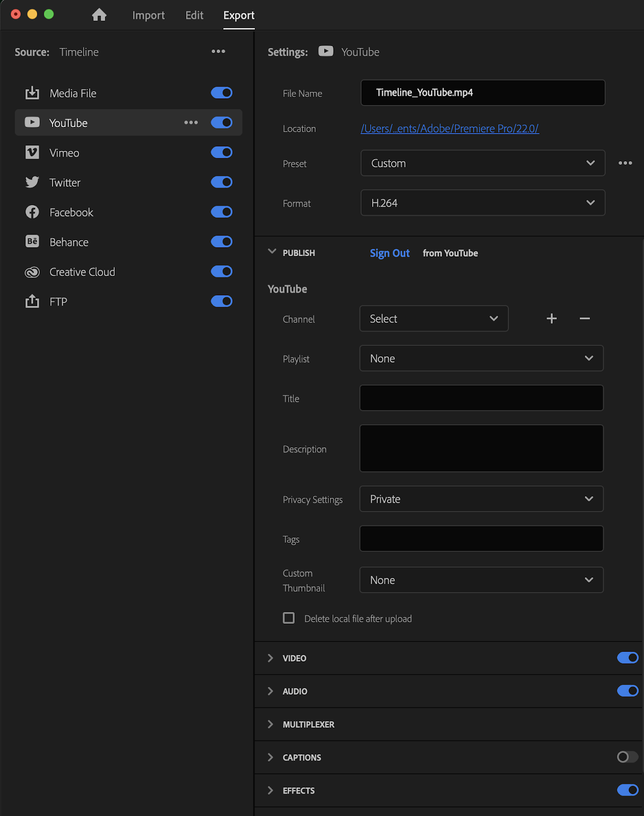644x816 pixels.
Task: Click the Description text area
Action: pyautogui.click(x=481, y=448)
